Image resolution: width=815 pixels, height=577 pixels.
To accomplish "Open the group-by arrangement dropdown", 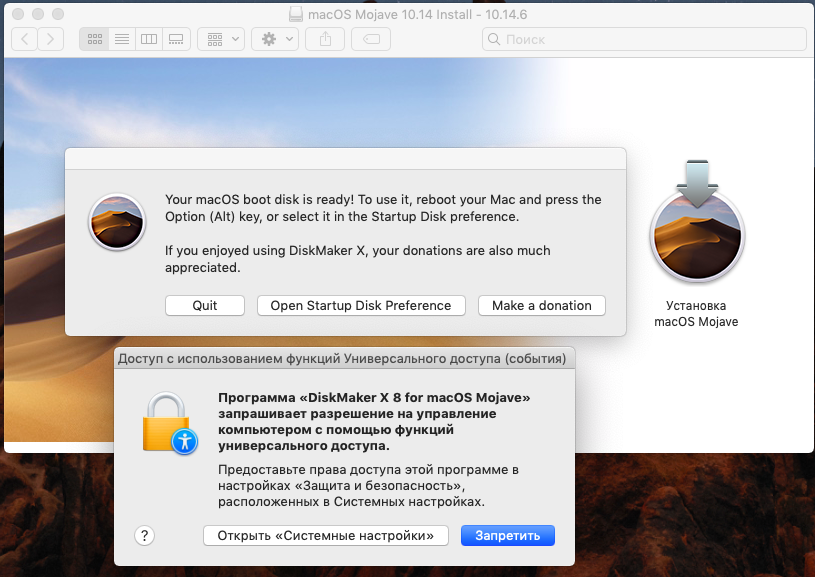I will point(221,39).
